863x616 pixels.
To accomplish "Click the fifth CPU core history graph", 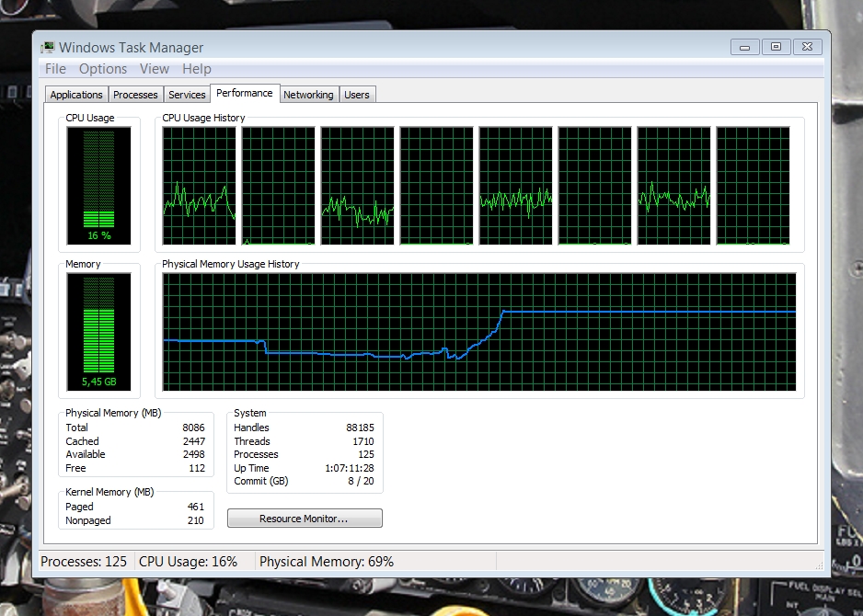I will 516,186.
